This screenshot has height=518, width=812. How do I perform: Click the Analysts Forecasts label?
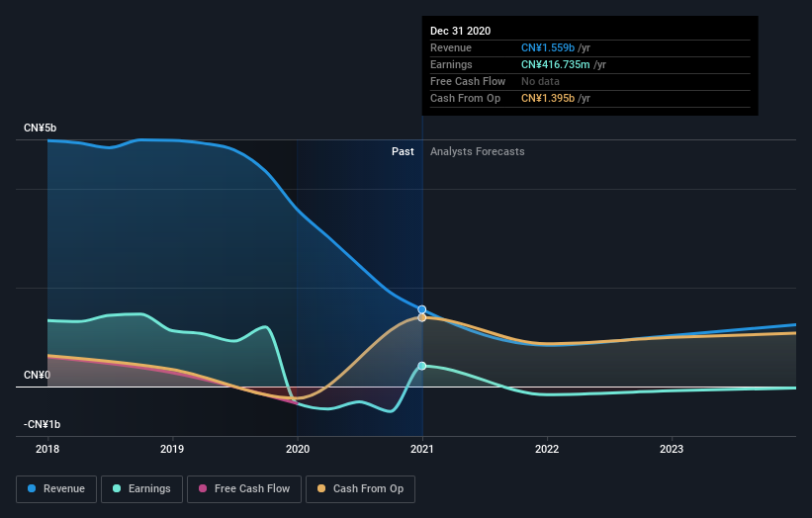478,151
